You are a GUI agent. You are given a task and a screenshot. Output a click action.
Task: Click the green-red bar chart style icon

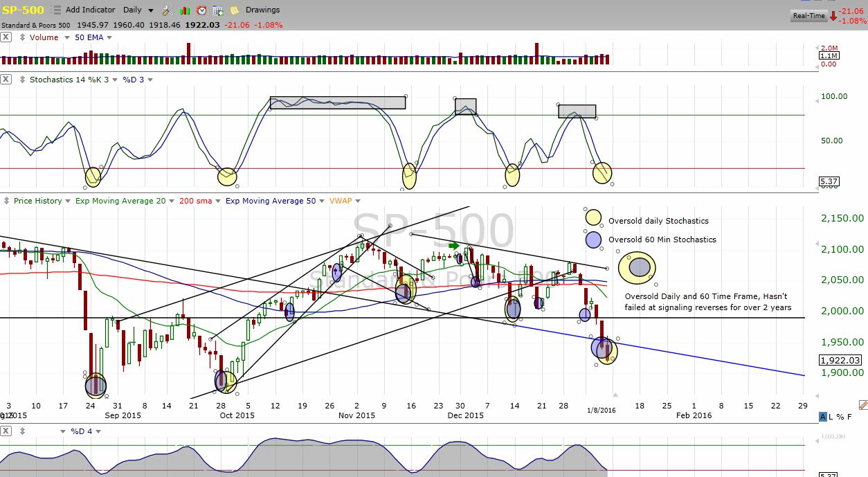185,10
